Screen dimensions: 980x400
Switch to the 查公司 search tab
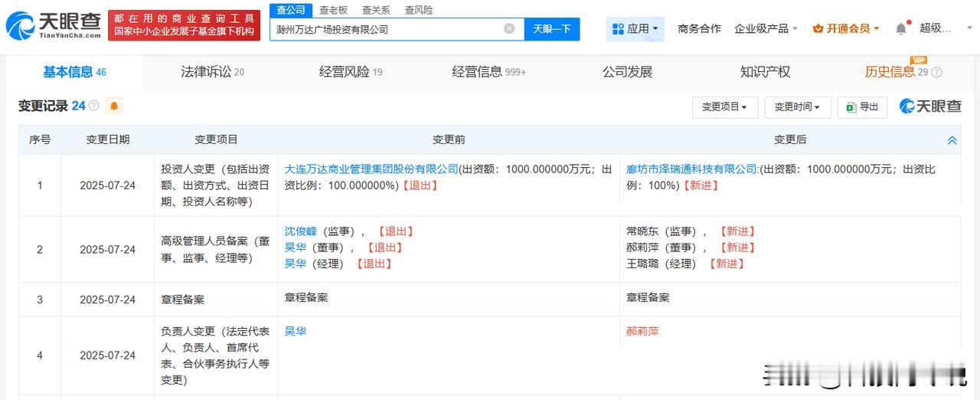(x=291, y=10)
